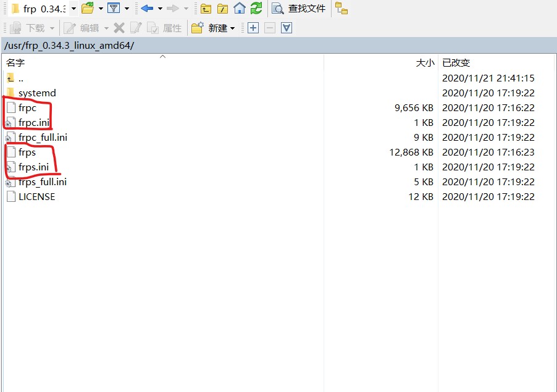Click the file filter funnel icon
The image size is (557, 392).
pyautogui.click(x=114, y=9)
